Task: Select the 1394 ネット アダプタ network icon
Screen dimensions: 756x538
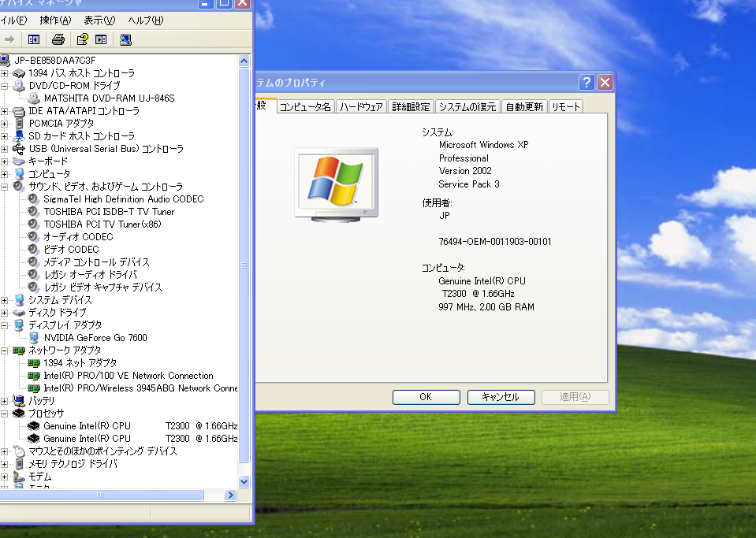Action: tap(34, 363)
